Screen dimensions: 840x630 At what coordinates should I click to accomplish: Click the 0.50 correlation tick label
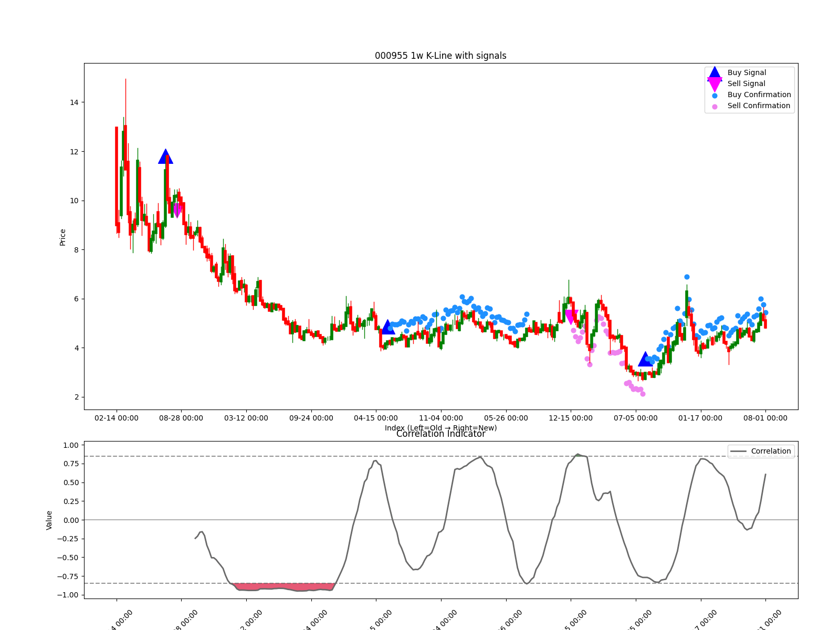(70, 482)
